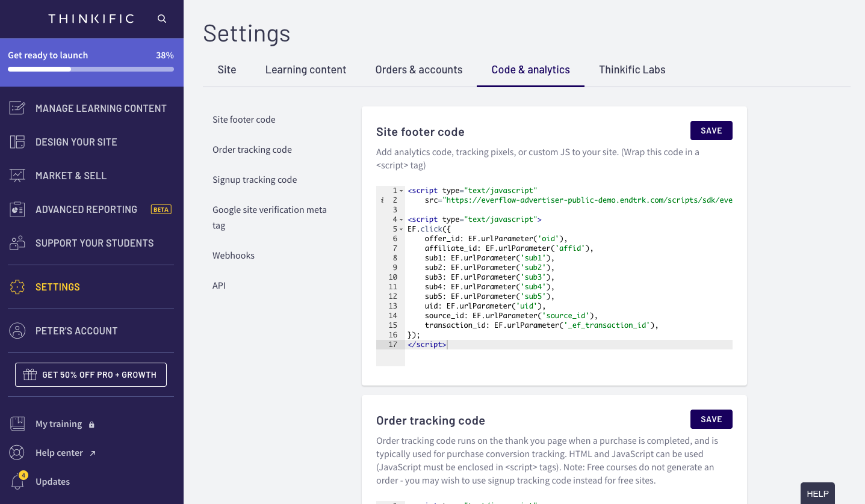Click the Order tracking code heading
Image resolution: width=865 pixels, height=504 pixels.
[430, 420]
